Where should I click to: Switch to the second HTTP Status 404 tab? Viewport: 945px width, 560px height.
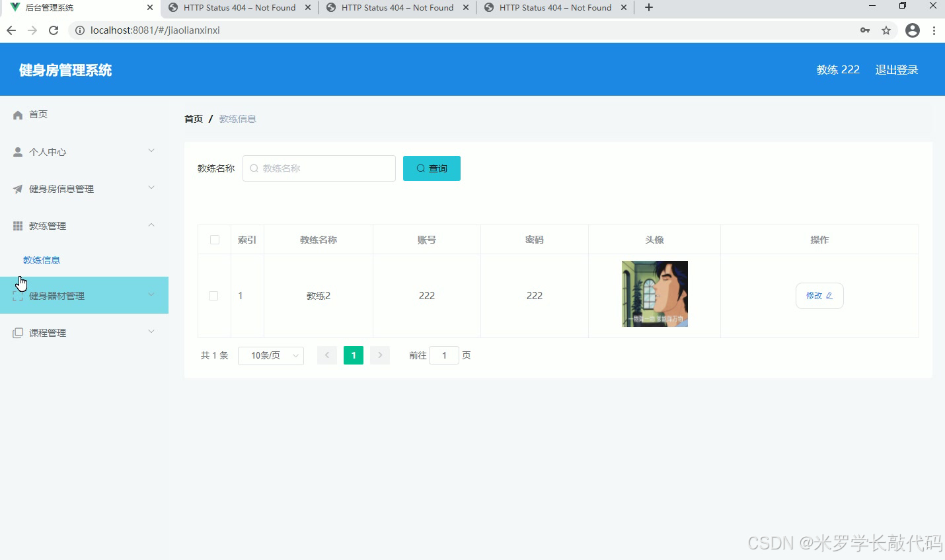(395, 8)
